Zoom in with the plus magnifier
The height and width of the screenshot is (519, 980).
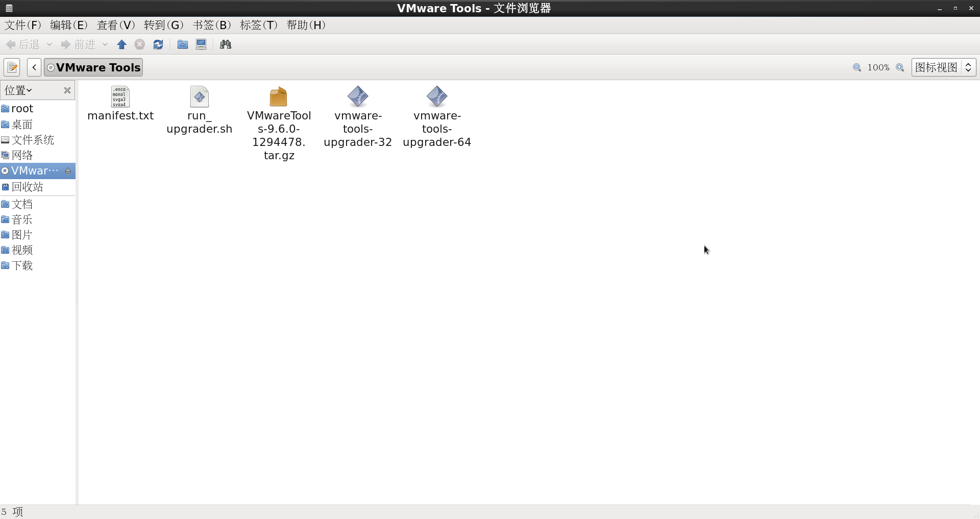coord(900,67)
